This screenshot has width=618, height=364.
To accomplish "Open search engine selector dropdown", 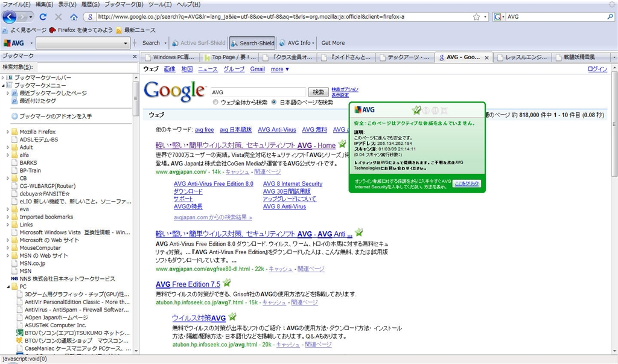I will pyautogui.click(x=499, y=17).
